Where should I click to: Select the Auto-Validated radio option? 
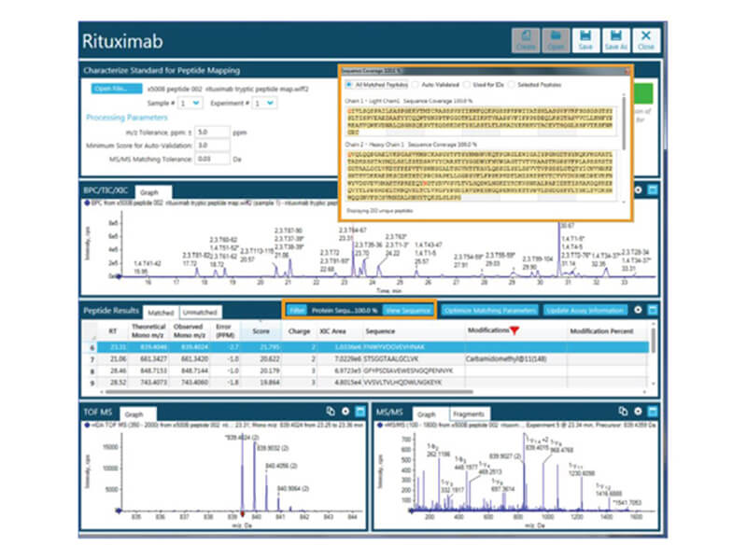click(x=415, y=84)
